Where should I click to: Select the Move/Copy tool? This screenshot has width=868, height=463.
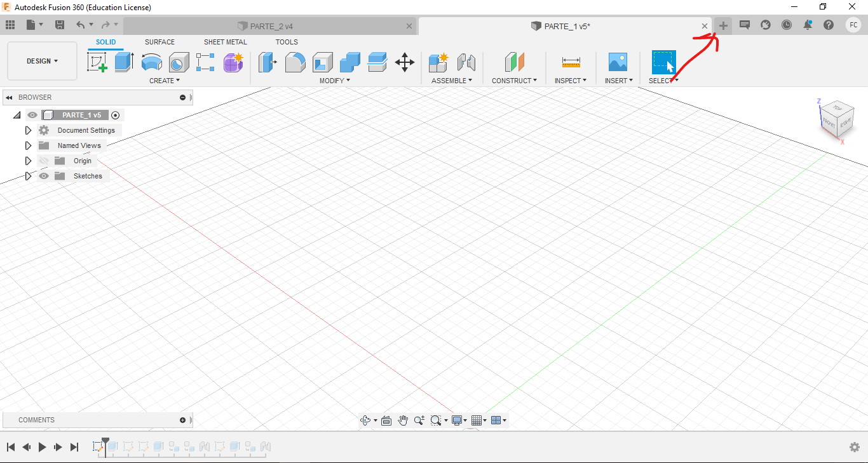click(x=405, y=62)
